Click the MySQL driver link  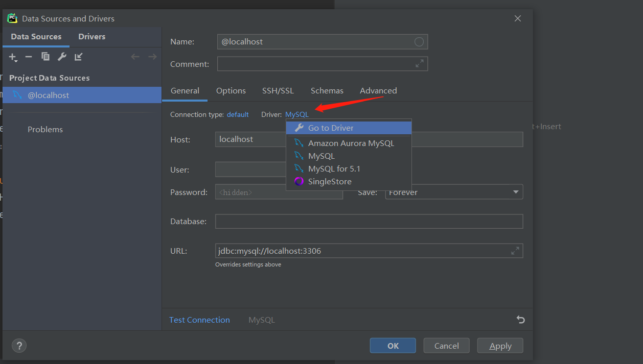point(297,115)
